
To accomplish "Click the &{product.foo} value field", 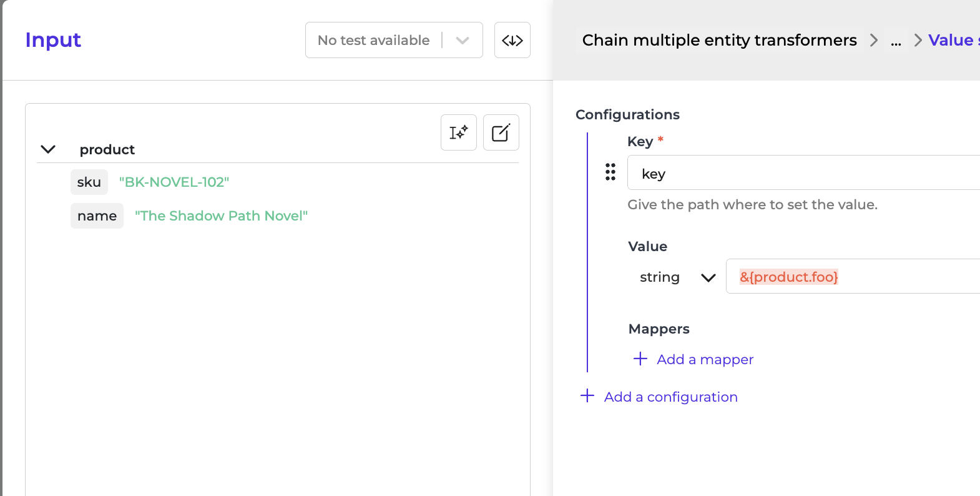I will coord(855,277).
